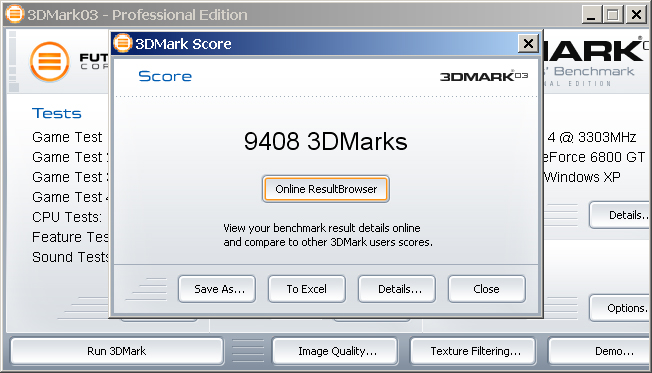Click Save As... in score dialog
Image resolution: width=652 pixels, height=373 pixels.
pos(217,289)
